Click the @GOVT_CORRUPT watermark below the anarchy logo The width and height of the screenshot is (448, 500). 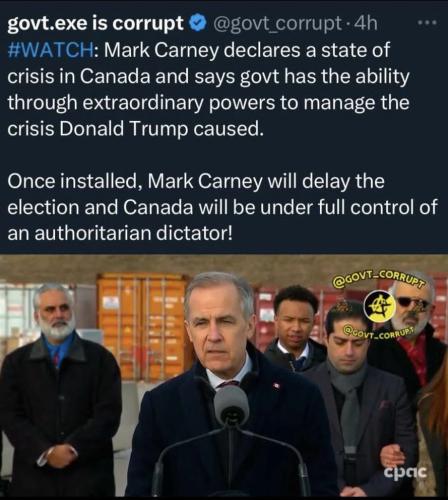click(x=379, y=332)
